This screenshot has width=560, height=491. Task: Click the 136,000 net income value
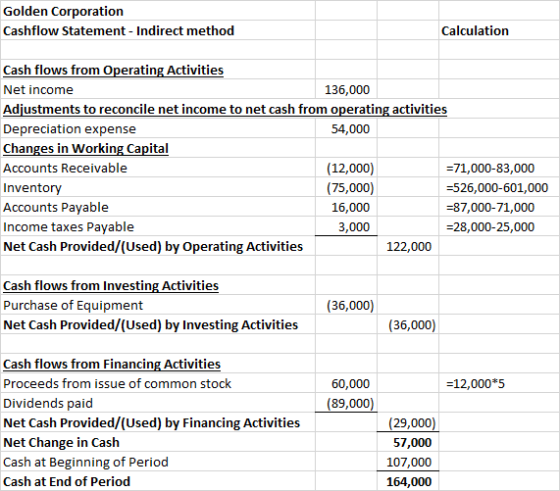tap(347, 90)
